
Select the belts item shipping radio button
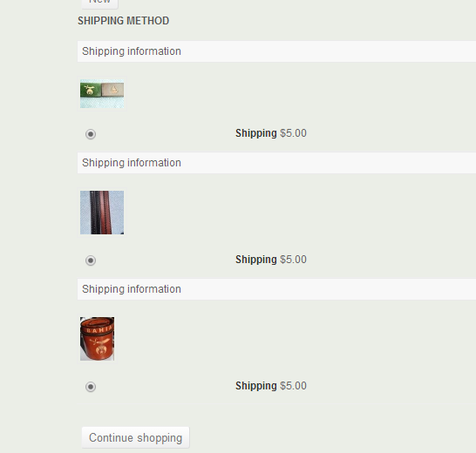(91, 260)
